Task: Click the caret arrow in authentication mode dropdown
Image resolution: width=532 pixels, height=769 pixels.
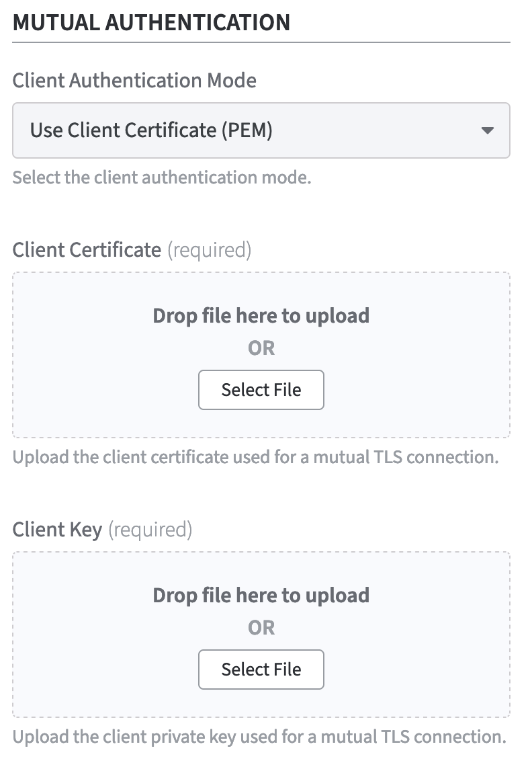Action: [x=488, y=130]
